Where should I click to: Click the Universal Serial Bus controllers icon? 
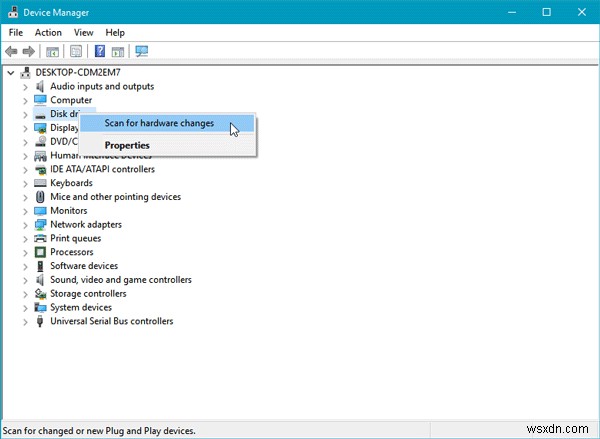(40, 321)
